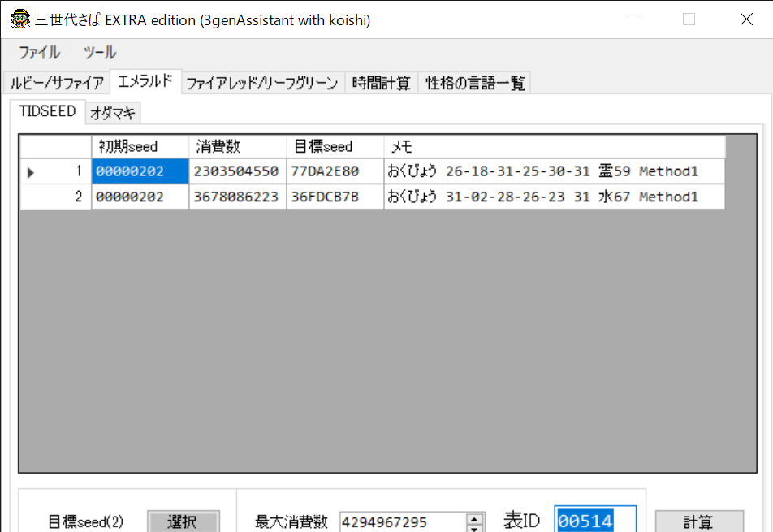The width and height of the screenshot is (773, 532).
Task: Select the TIDSEED sub-tab
Action: coord(47,111)
